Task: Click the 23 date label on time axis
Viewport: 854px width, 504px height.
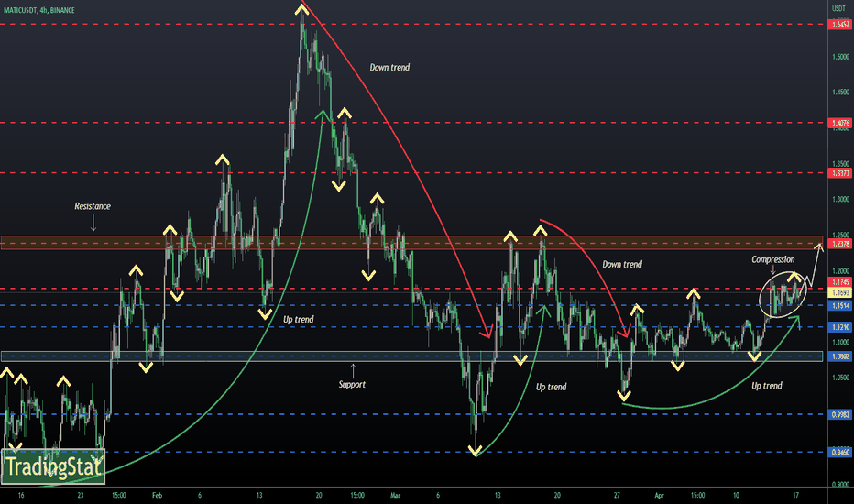Action: (81, 495)
